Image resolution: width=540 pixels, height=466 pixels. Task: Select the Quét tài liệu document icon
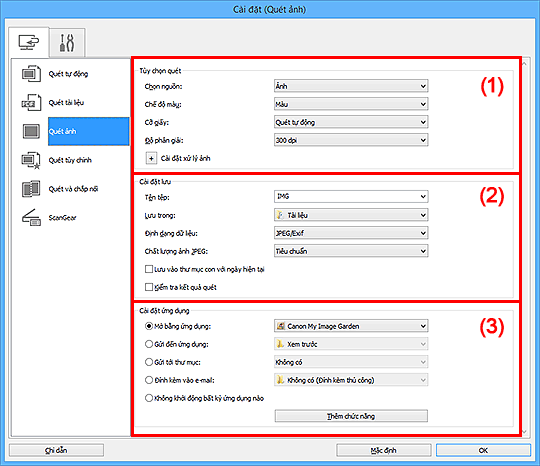[x=31, y=103]
